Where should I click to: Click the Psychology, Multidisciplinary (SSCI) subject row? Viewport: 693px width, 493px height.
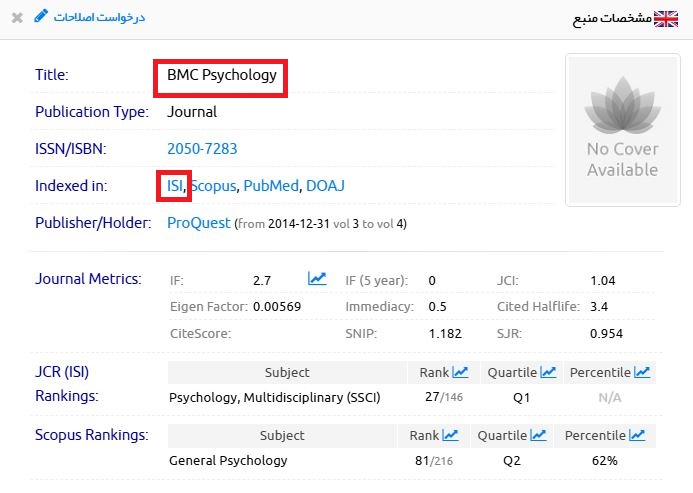(x=265, y=398)
